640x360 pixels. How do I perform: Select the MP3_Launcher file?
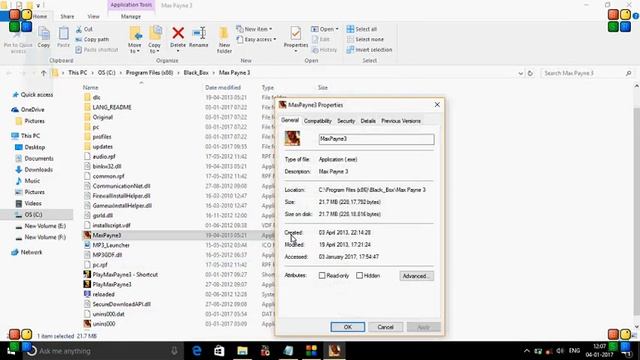(x=111, y=245)
